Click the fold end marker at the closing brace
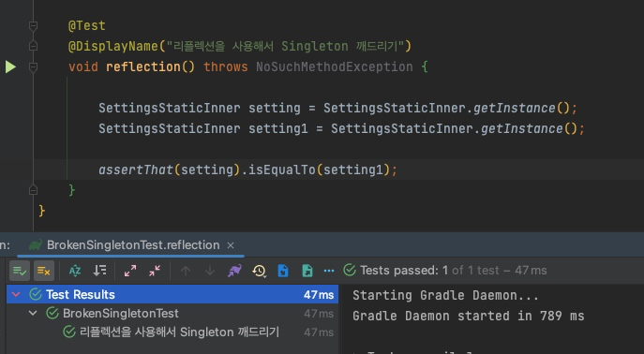The height and width of the screenshot is (354, 644). point(33,190)
